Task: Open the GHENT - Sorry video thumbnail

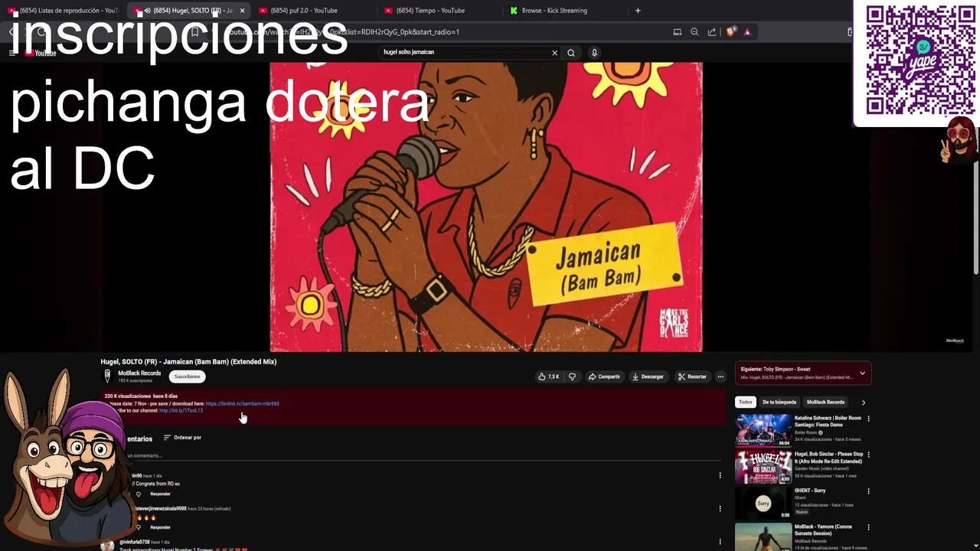Action: [763, 503]
